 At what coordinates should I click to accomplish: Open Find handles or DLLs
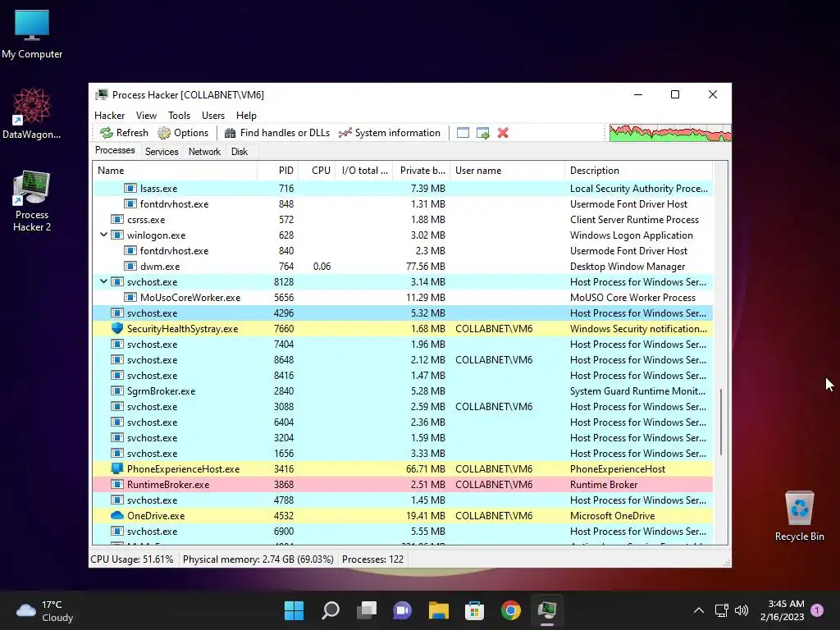coord(277,133)
